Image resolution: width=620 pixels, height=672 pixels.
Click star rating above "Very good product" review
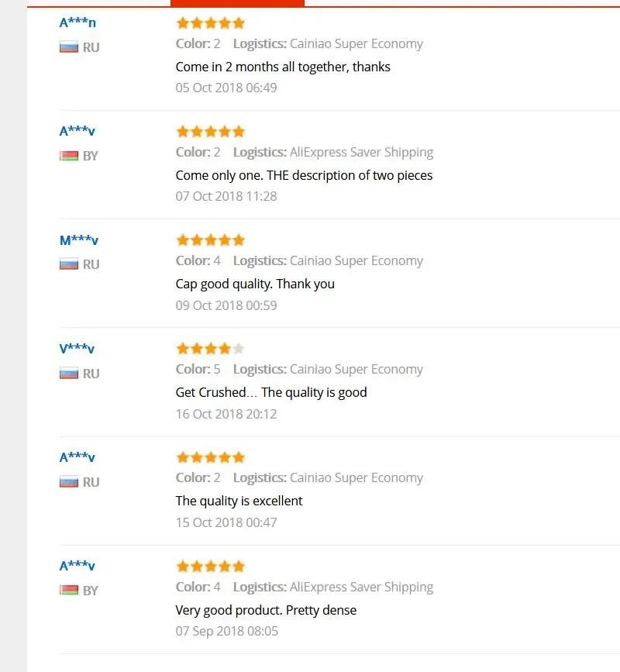point(210,567)
